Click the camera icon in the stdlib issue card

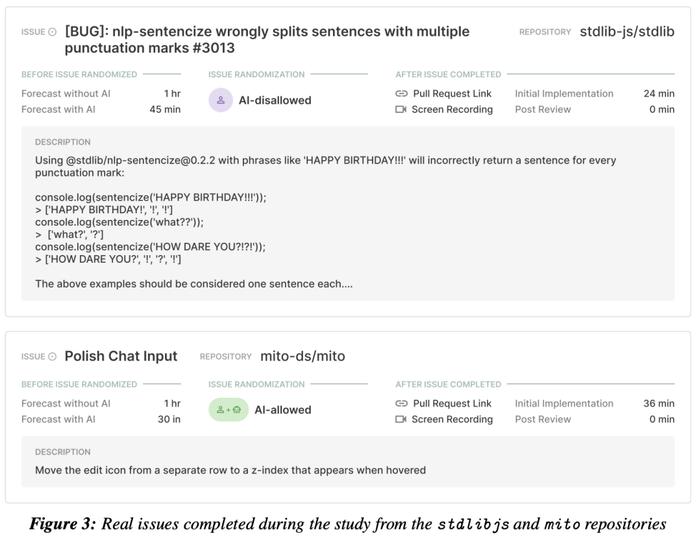point(401,109)
